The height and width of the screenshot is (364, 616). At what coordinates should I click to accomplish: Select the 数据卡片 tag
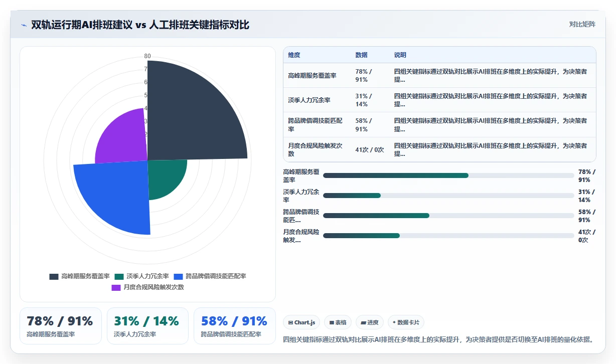pos(406,322)
